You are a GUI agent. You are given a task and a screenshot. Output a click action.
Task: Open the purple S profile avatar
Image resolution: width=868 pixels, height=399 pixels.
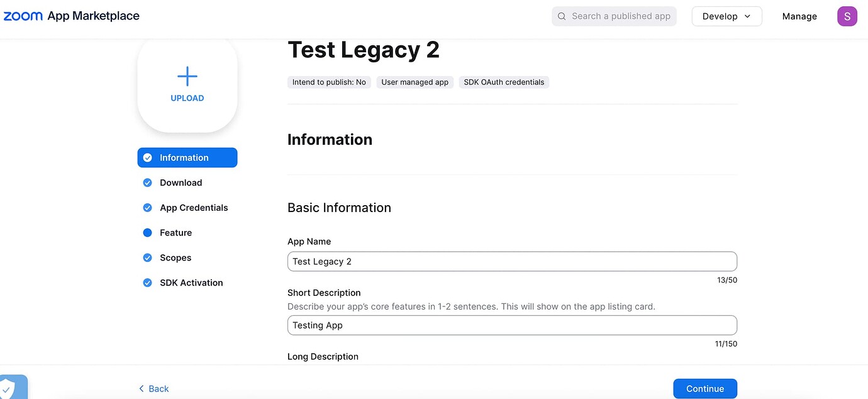pos(847,16)
